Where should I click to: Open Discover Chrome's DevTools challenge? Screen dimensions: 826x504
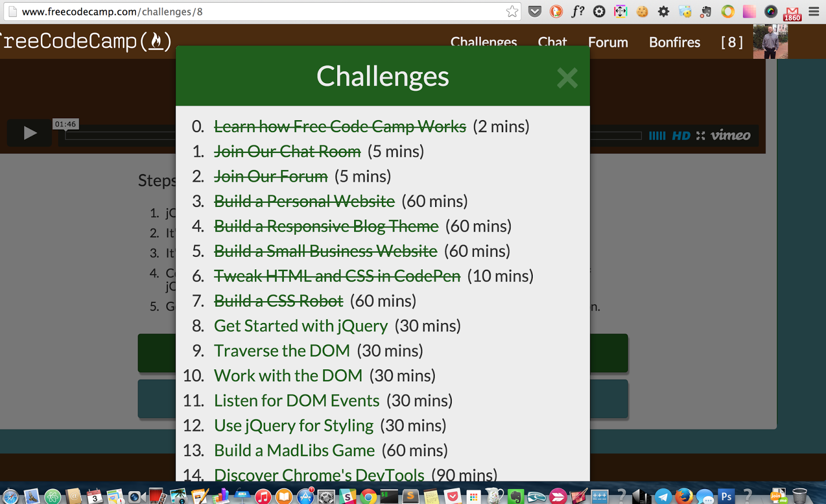[x=319, y=475]
